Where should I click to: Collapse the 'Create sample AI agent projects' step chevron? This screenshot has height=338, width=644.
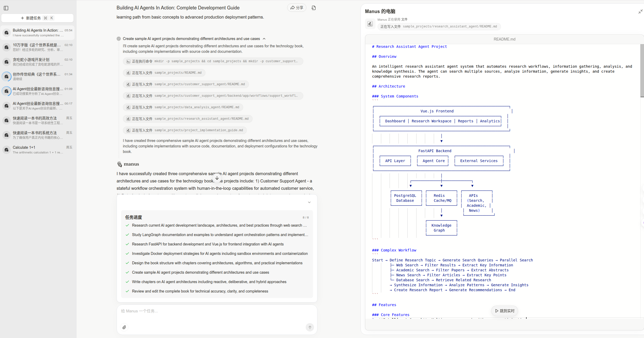pos(264,39)
